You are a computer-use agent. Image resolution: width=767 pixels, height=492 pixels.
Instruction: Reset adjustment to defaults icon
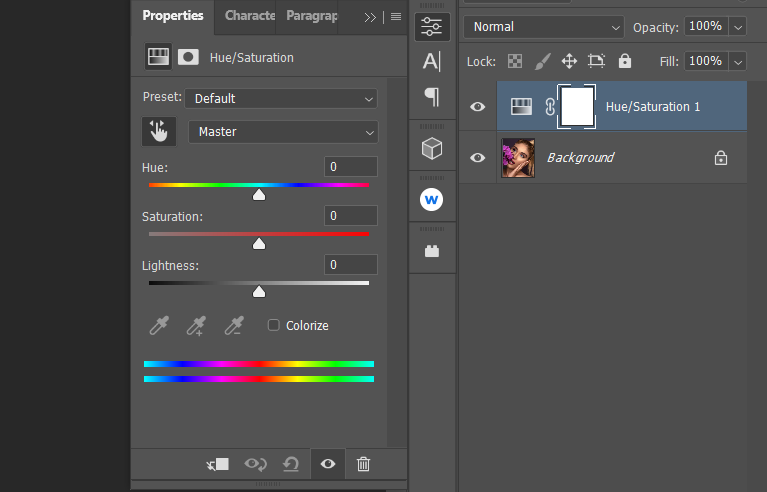[291, 464]
